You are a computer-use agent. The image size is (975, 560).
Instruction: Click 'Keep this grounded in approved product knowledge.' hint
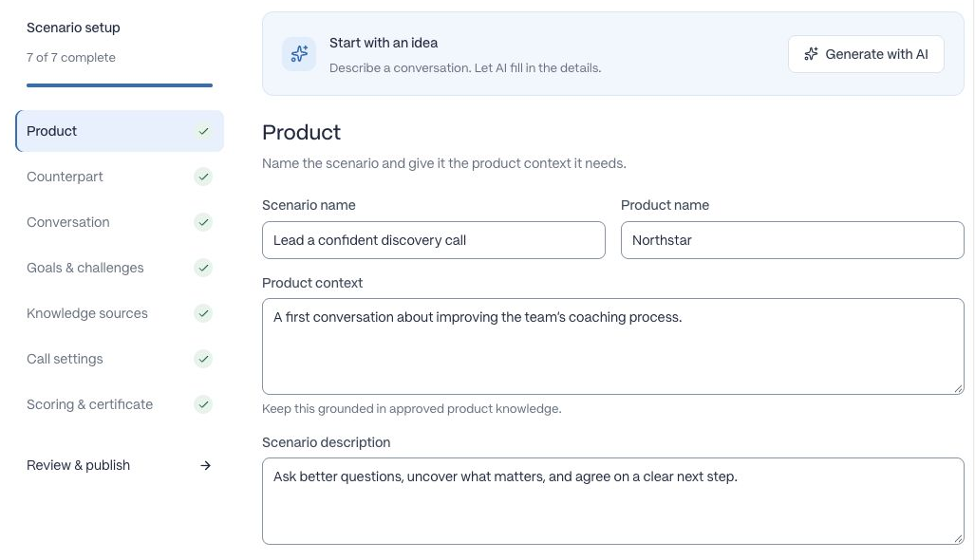click(412, 408)
